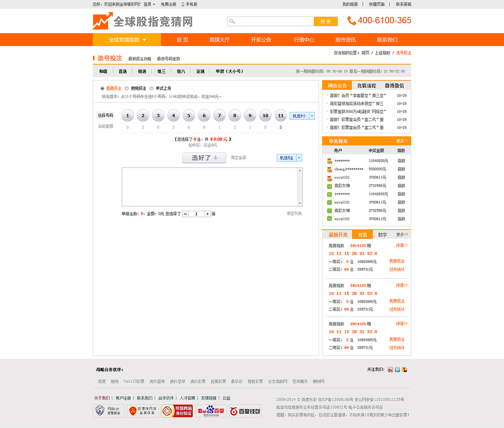Switch to the 数字 tab in 最新开奖
Screen dimensions: 504x428
coord(382,234)
